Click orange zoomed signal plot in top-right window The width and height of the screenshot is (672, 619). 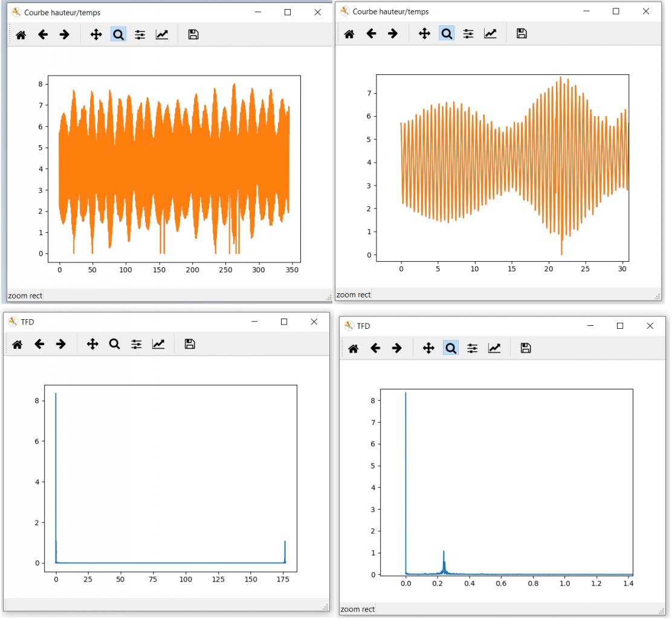[502, 168]
